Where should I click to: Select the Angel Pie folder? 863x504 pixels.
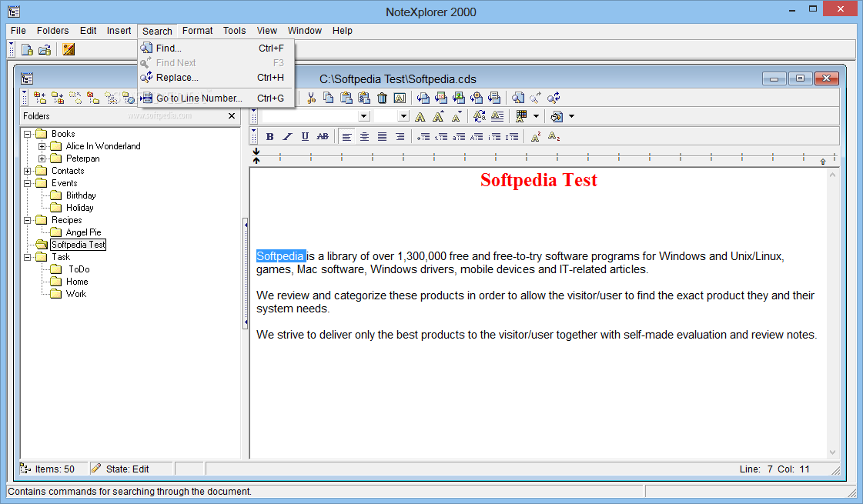pos(84,232)
